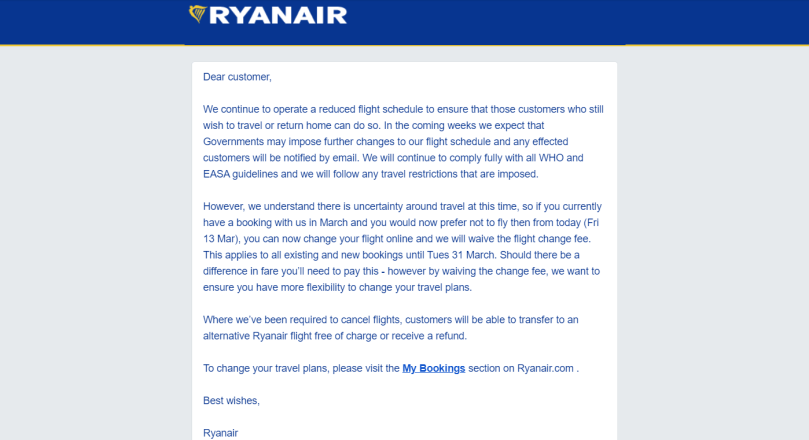Click the paragraph about cancelled flights
Screen dimensions: 809x440
(391, 327)
